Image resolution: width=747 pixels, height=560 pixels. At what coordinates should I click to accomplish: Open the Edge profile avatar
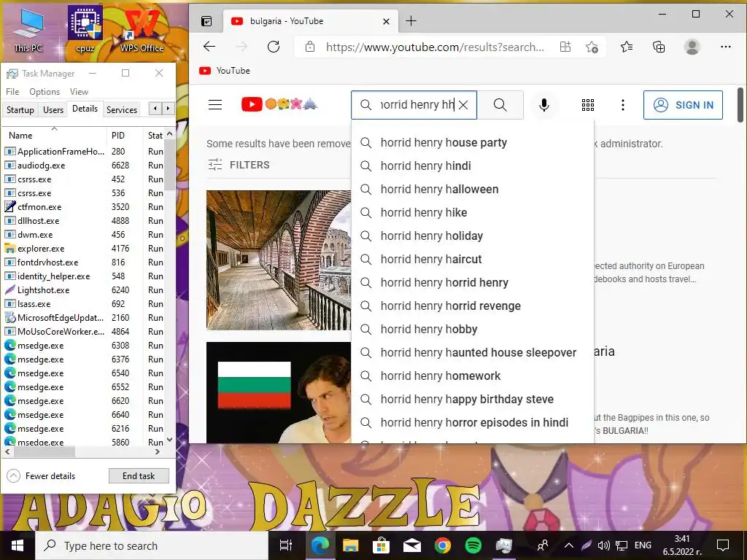[692, 47]
